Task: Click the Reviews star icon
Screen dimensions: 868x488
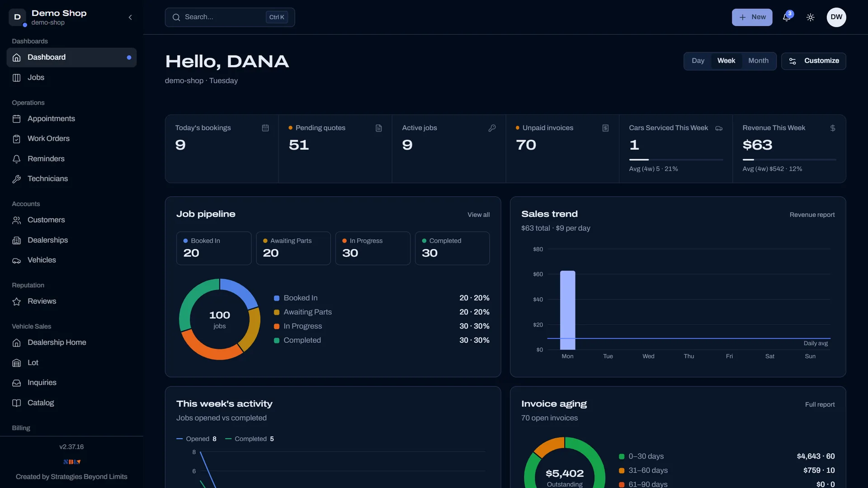Action: [x=17, y=301]
